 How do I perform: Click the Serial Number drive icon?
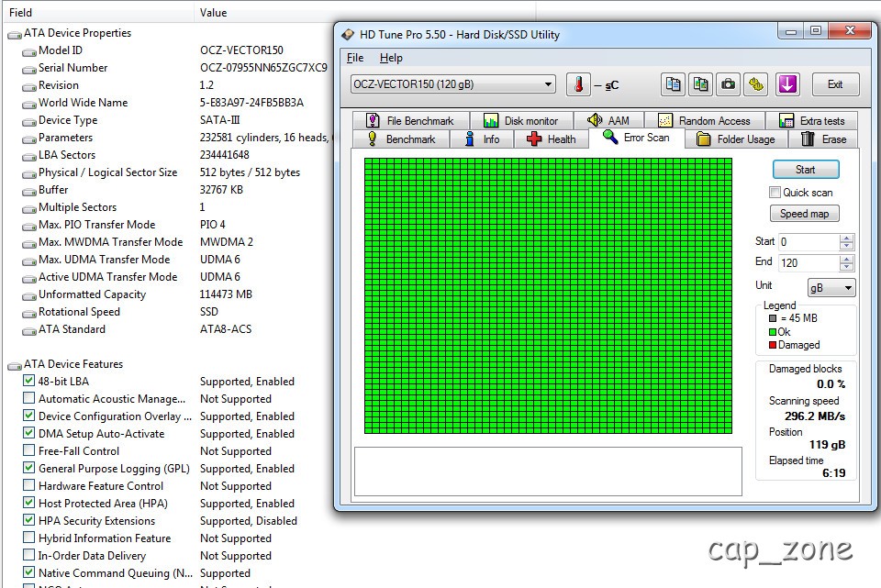[x=29, y=70]
